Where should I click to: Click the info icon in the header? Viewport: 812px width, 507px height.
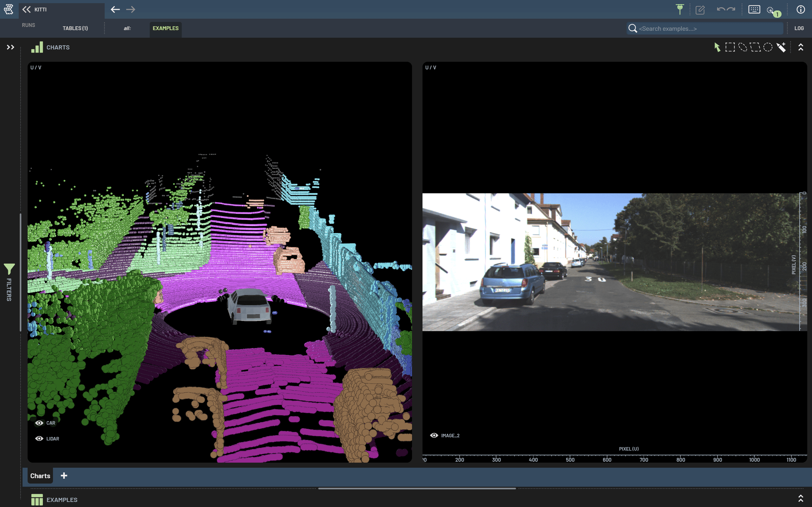coord(801,10)
